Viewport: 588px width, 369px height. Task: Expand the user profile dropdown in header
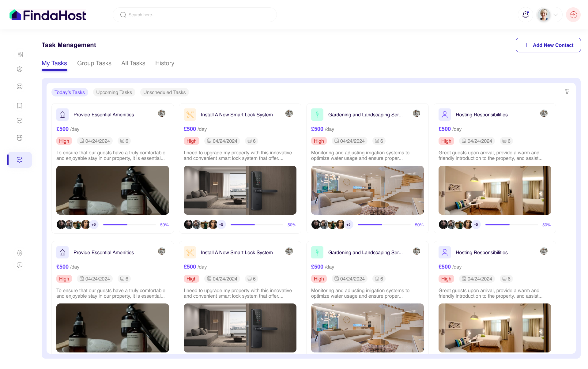click(555, 15)
